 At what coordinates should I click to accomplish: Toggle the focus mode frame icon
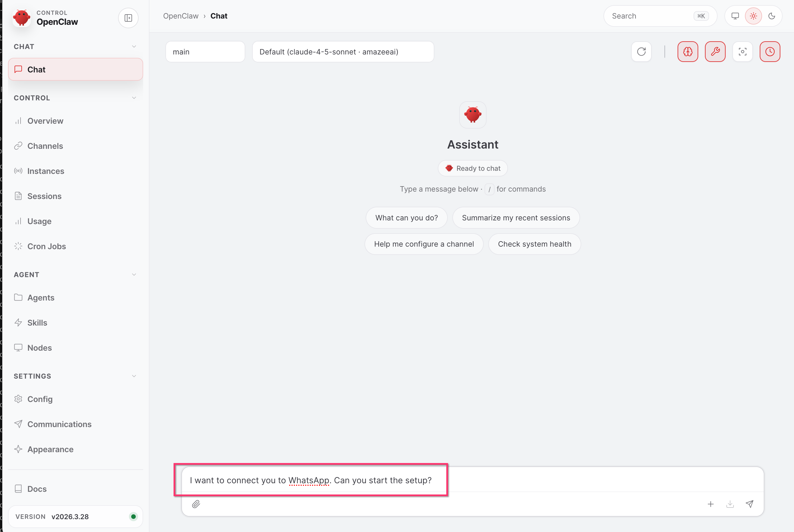(742, 52)
